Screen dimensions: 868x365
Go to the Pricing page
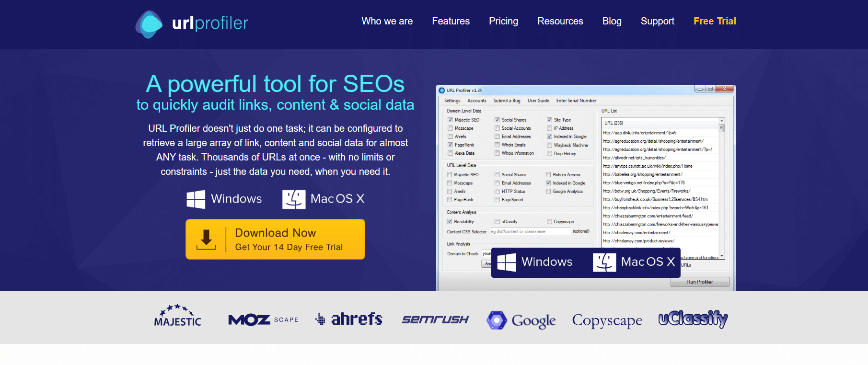click(x=503, y=21)
